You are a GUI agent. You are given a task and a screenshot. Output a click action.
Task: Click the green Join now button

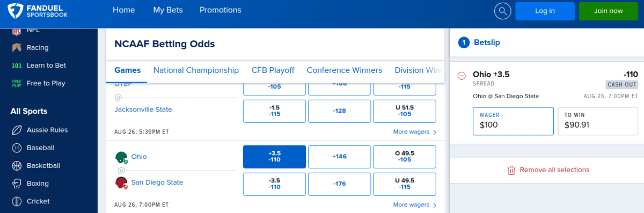[609, 11]
